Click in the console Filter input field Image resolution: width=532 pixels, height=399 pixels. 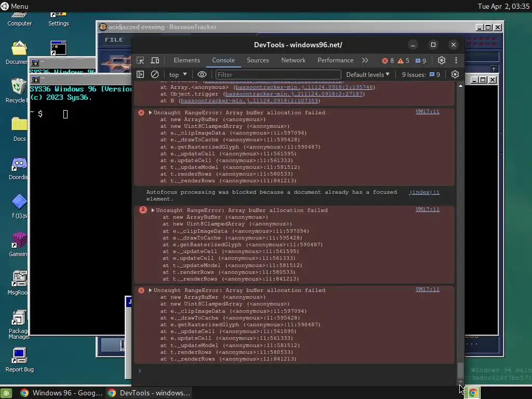pyautogui.click(x=278, y=75)
